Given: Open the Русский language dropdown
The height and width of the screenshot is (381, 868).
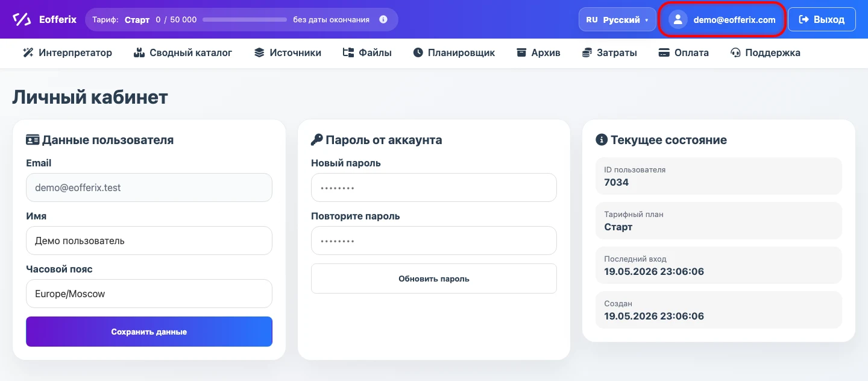Looking at the screenshot, I should click(x=617, y=19).
